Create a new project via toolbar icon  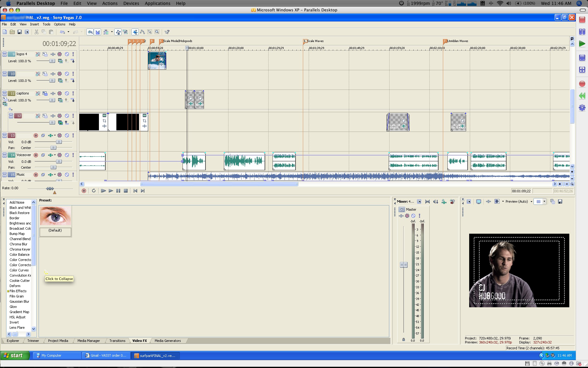click(x=5, y=32)
